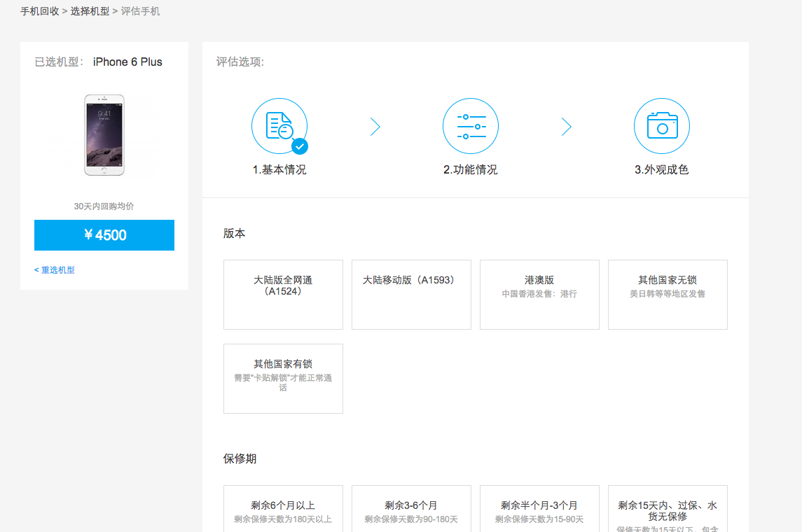
Task: Click the 功能情况 sliders step icon
Action: pyautogui.click(x=471, y=126)
